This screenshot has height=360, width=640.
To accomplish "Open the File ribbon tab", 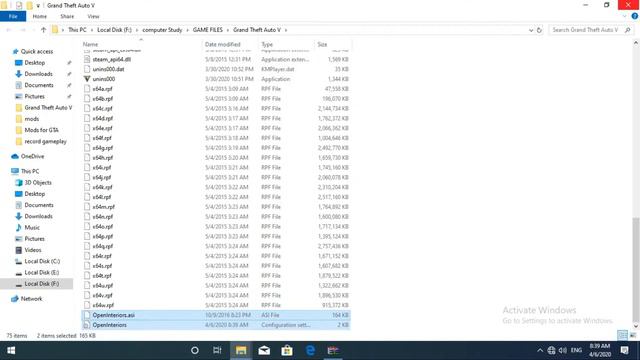I will coord(13,16).
